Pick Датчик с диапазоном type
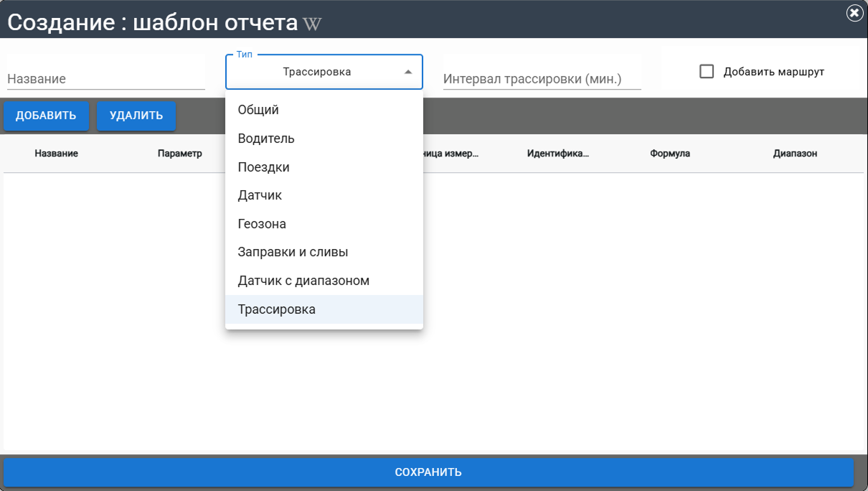Viewport: 868px width, 491px height. coord(303,281)
